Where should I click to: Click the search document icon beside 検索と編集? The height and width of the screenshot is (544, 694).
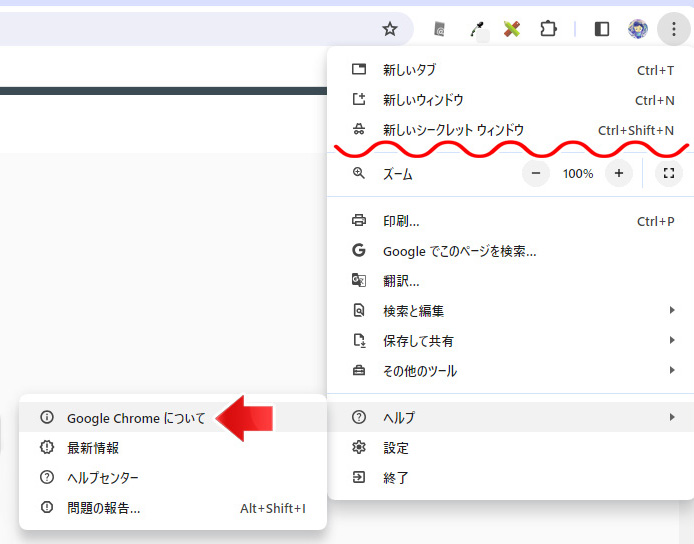point(359,310)
